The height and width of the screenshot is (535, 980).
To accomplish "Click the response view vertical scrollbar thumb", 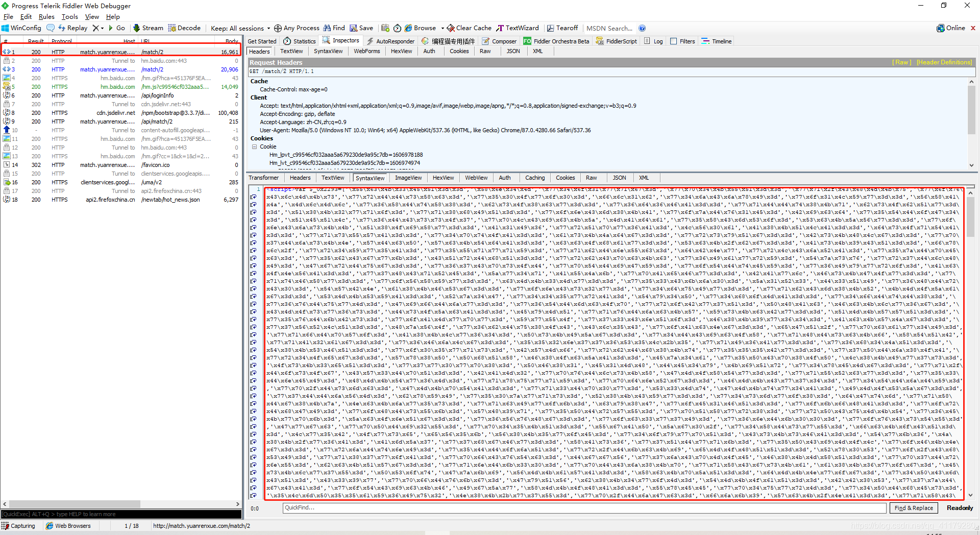I will 970,217.
